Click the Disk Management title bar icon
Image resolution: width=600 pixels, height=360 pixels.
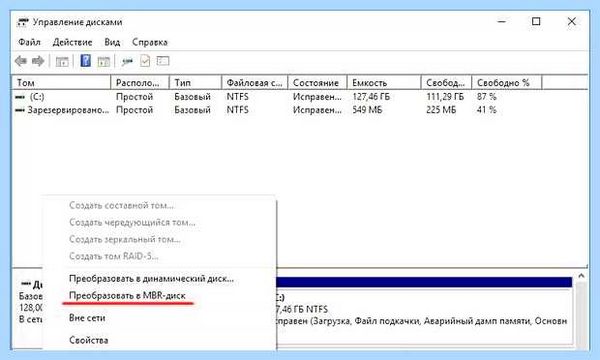tap(23, 22)
